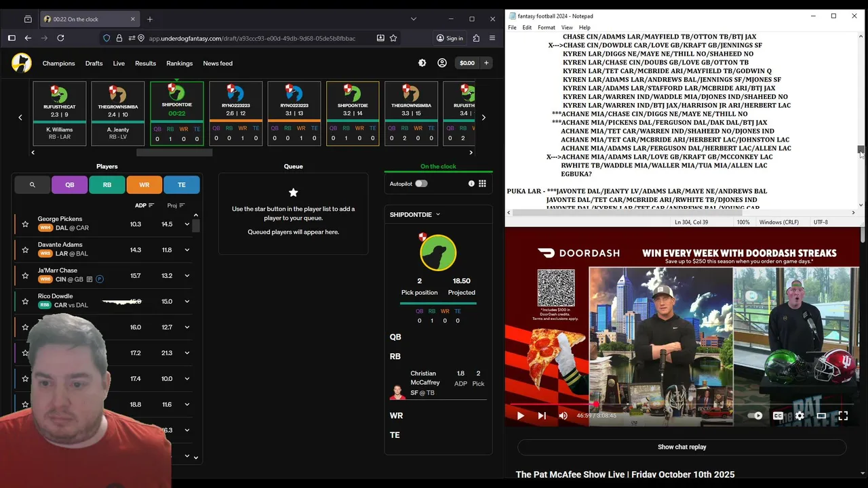The width and height of the screenshot is (868, 488).
Task: Filter players by QB
Action: (70, 184)
